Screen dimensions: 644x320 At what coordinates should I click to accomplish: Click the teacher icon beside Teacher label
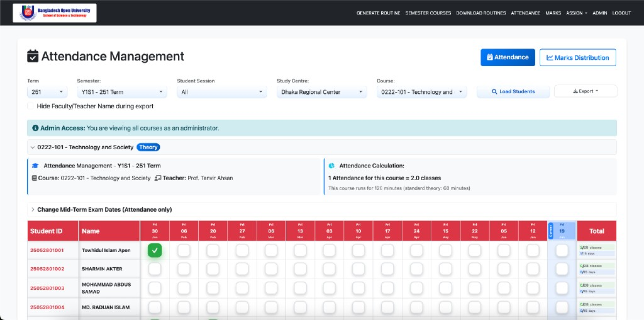click(x=158, y=178)
